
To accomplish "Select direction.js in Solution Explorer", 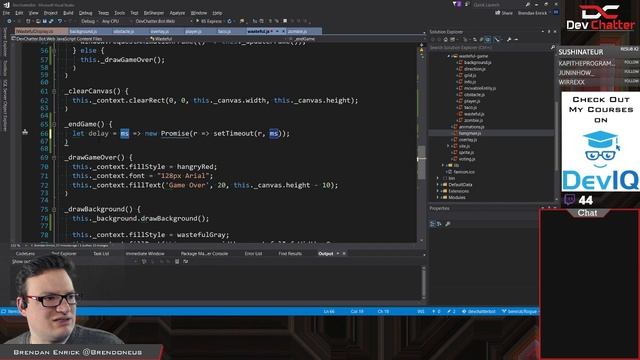I will tap(474, 69).
